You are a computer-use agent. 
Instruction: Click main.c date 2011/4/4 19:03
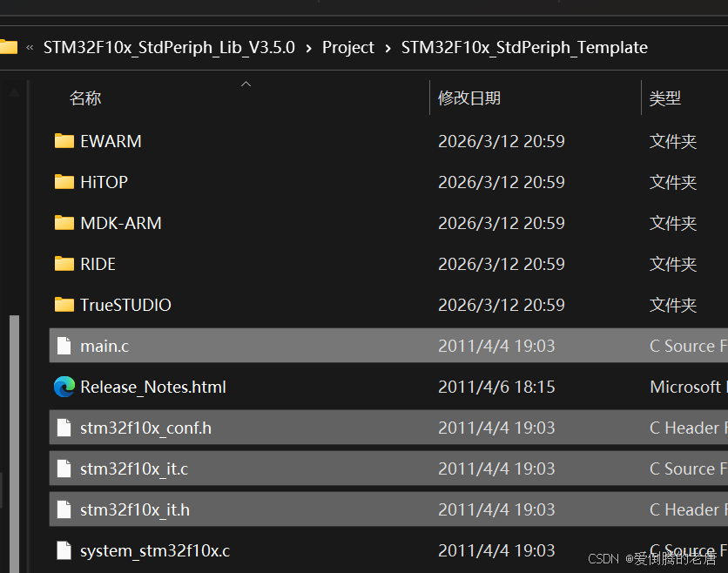496,346
